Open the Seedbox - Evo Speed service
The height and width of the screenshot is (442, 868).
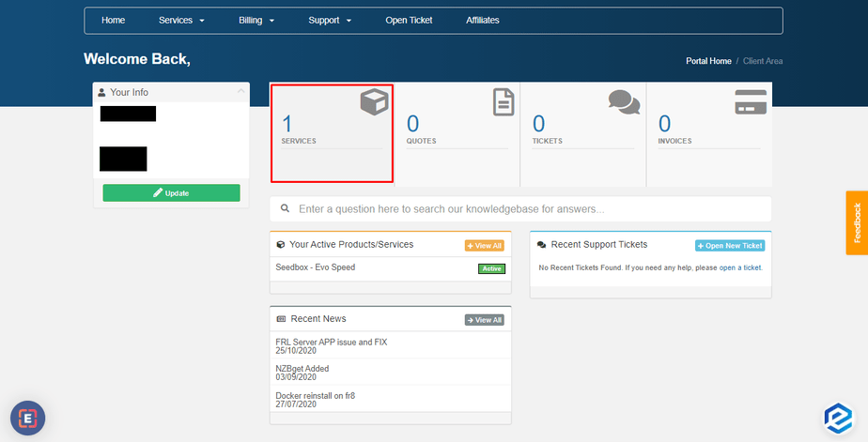pyautogui.click(x=316, y=267)
